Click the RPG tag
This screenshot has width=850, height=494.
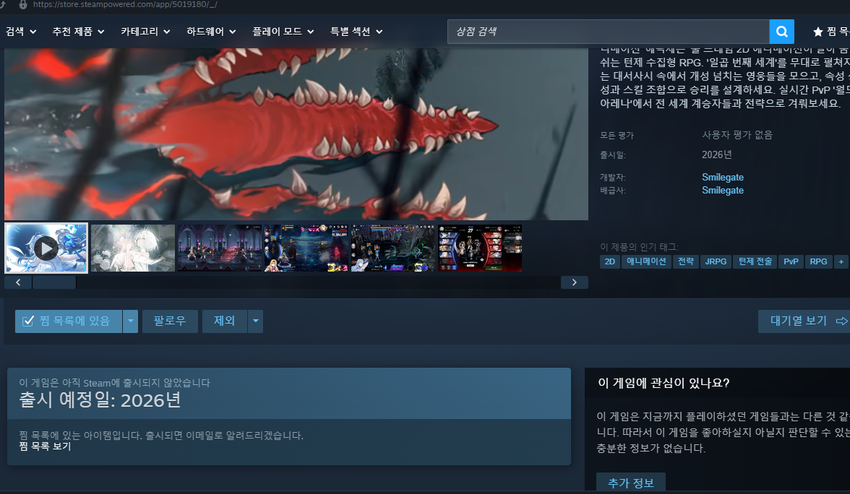click(819, 262)
